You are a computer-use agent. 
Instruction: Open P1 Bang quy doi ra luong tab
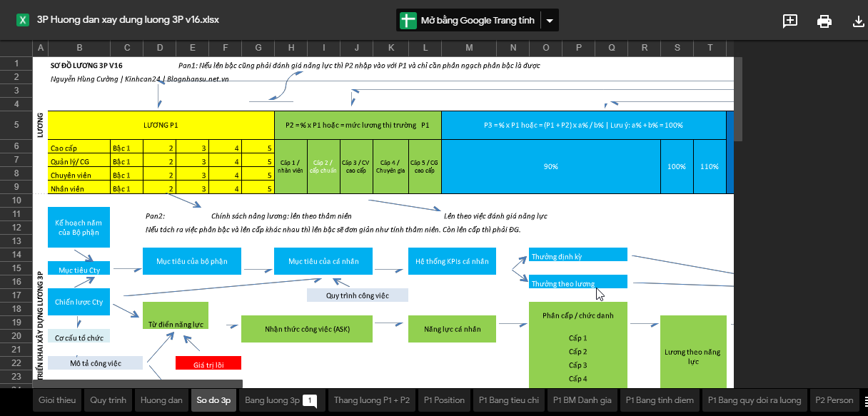[754, 400]
